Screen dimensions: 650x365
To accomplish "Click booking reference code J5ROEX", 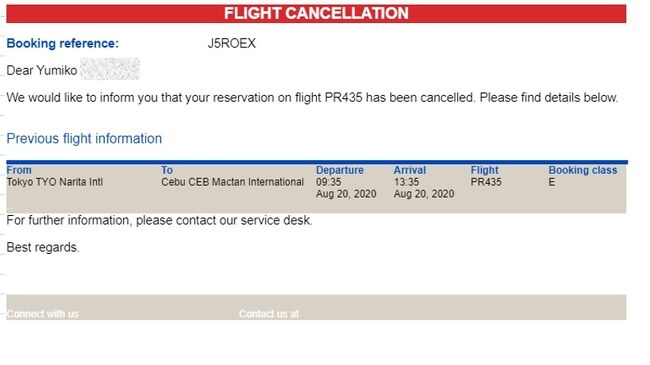I will click(x=232, y=44).
